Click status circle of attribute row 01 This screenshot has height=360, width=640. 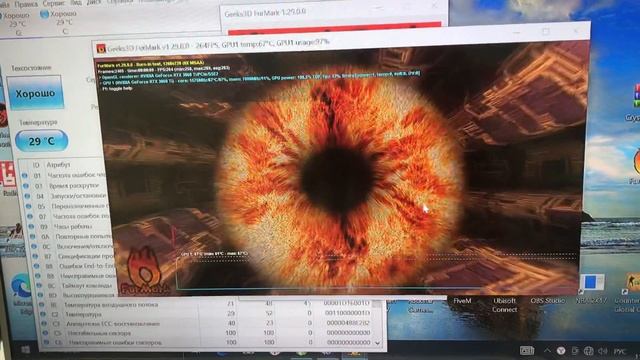[24, 176]
